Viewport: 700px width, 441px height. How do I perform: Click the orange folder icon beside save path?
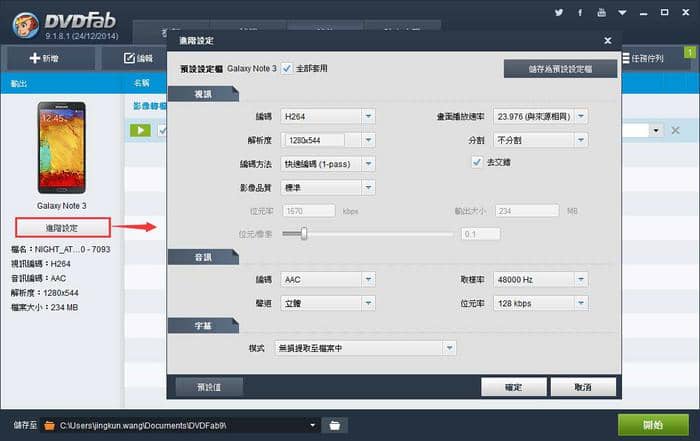[49, 425]
